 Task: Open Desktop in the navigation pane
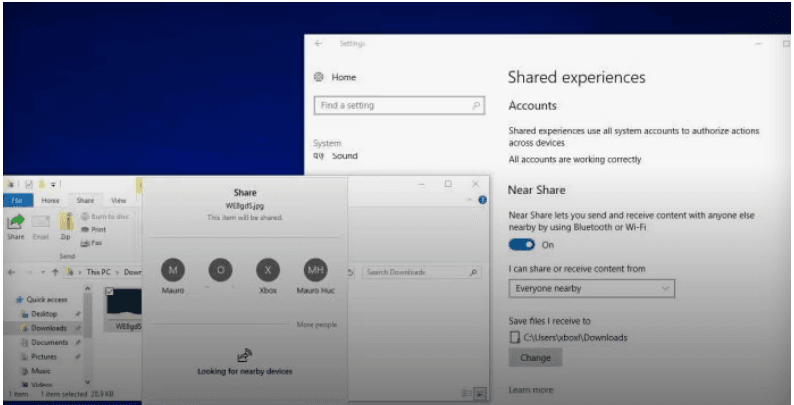point(44,314)
